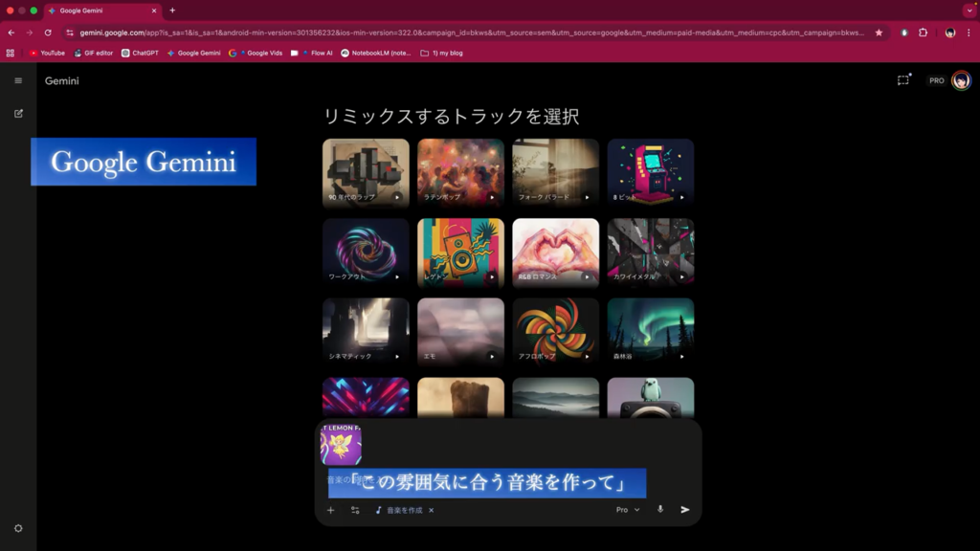Click the PRO badge button in header

click(936, 80)
